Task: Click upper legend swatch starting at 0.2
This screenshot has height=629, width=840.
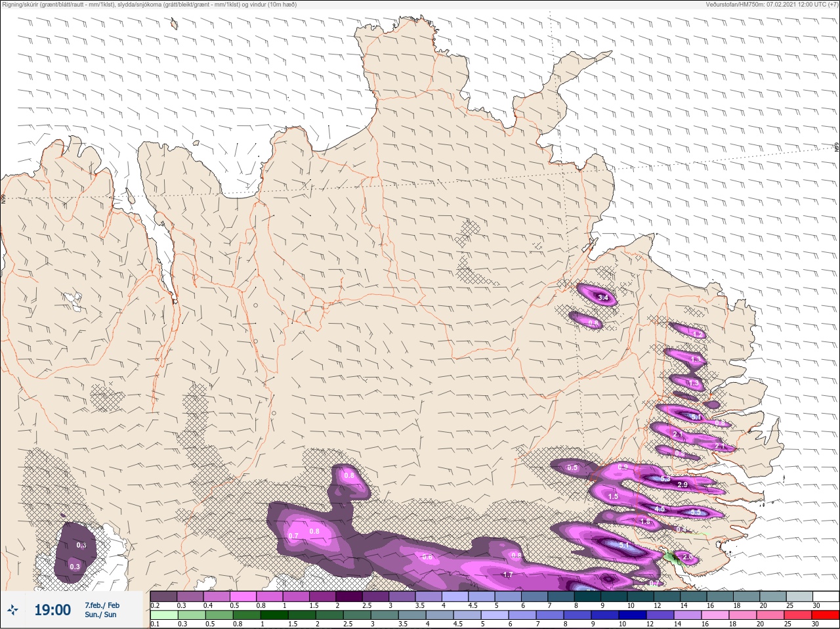Action: pyautogui.click(x=163, y=596)
